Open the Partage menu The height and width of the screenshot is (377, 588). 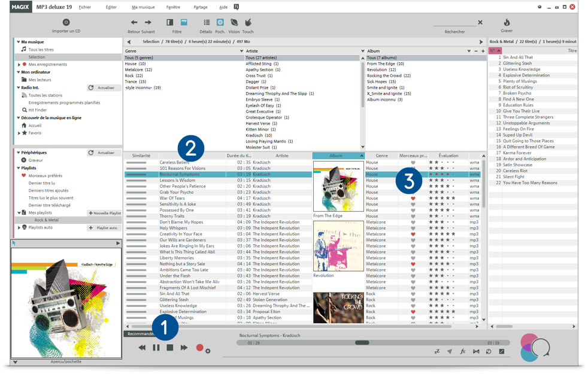201,7
